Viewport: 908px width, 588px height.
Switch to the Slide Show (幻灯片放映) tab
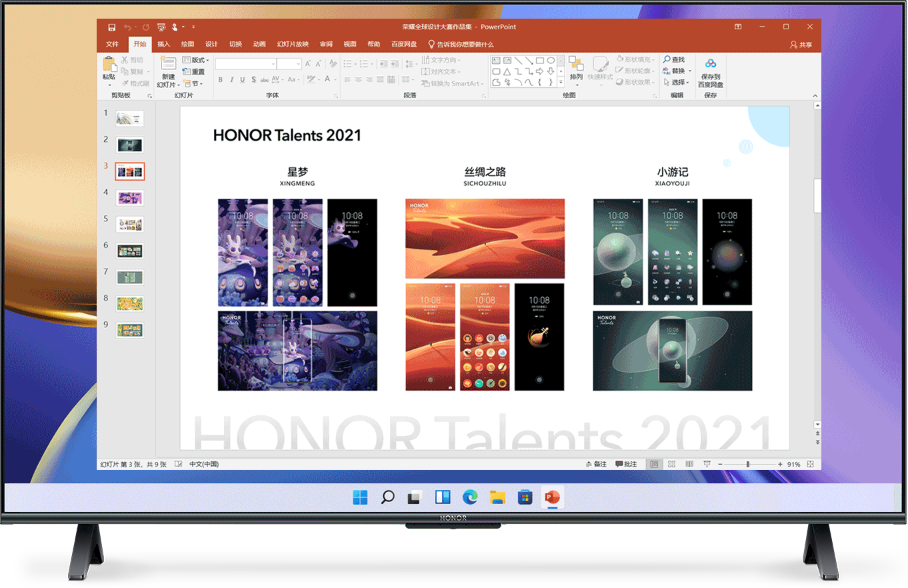pos(293,44)
